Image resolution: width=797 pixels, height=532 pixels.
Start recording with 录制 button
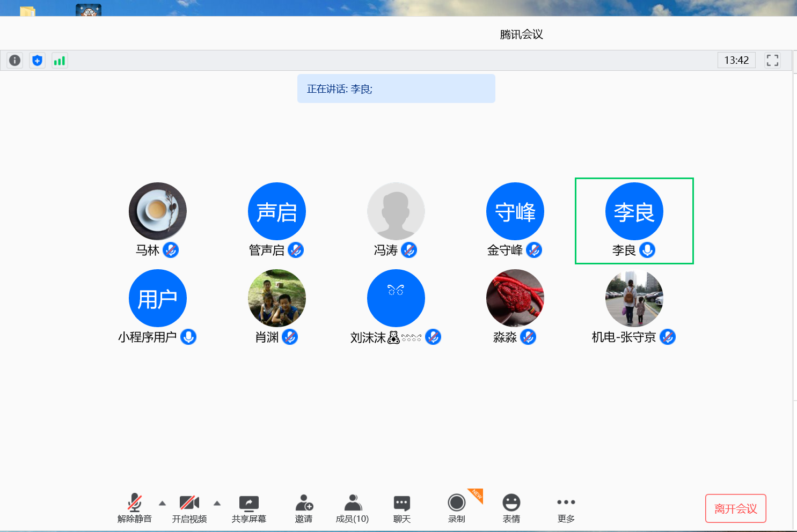coord(457,508)
